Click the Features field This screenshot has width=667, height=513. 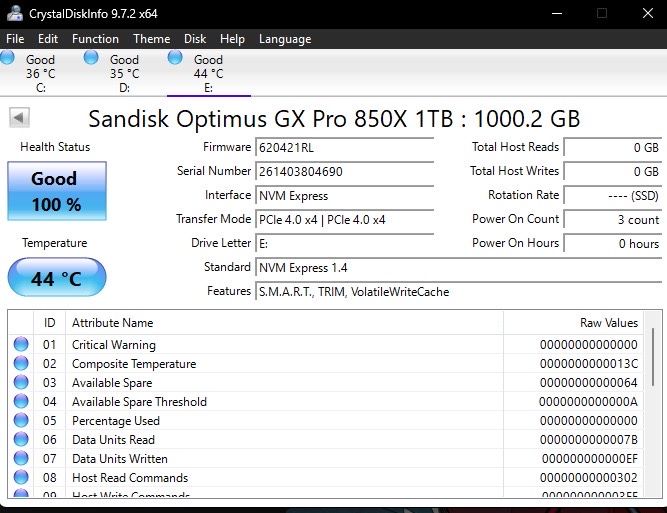click(x=458, y=292)
